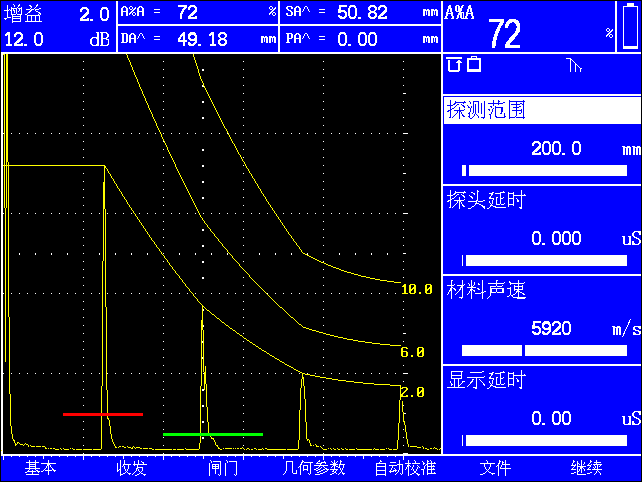
Task: Select the 显示延时 parameter label
Action: coord(486,380)
